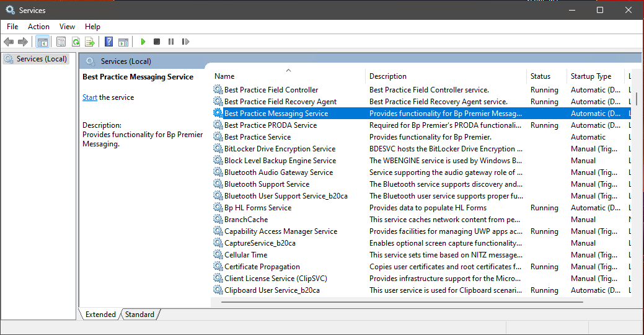Click gear icon for Best Practice Field Controller
The height and width of the screenshot is (335, 644).
click(x=218, y=89)
